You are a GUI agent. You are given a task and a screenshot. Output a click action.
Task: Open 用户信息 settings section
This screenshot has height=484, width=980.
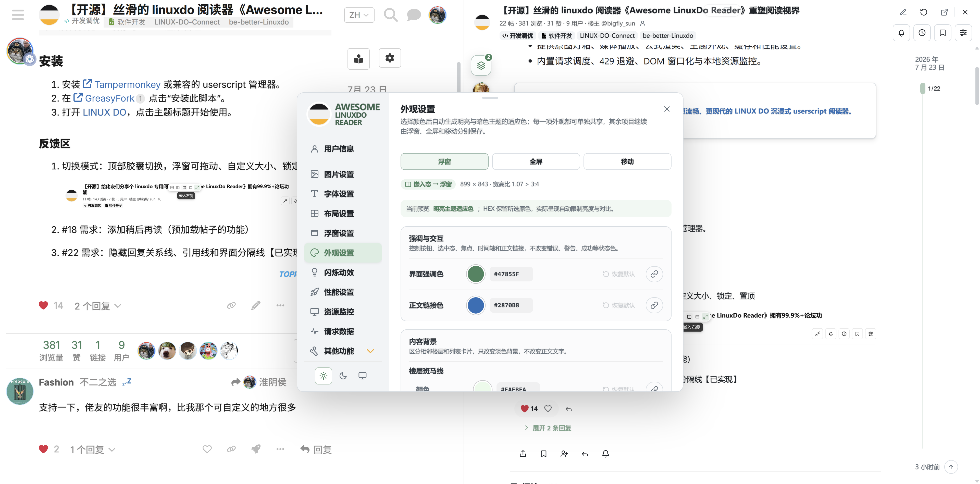(x=343, y=149)
